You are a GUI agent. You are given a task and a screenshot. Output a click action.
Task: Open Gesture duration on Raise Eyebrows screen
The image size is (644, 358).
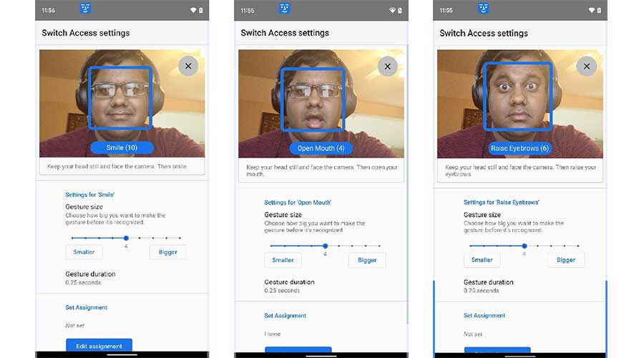[x=488, y=286]
